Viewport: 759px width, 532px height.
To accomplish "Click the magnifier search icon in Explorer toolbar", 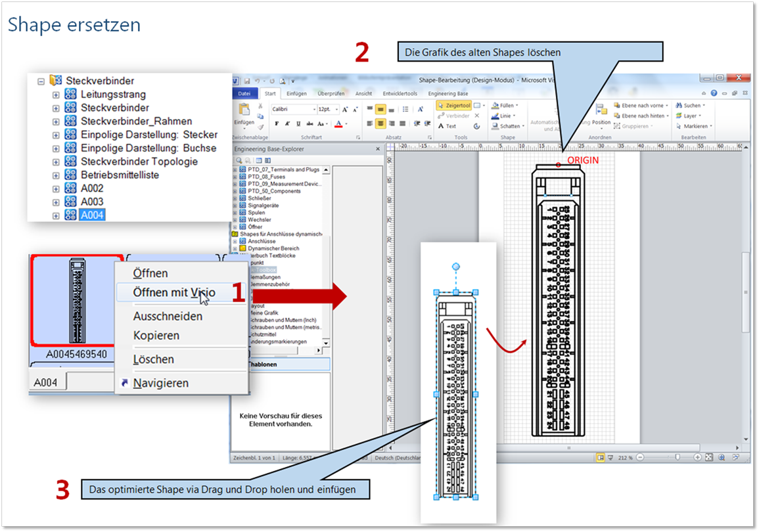I will (239, 160).
